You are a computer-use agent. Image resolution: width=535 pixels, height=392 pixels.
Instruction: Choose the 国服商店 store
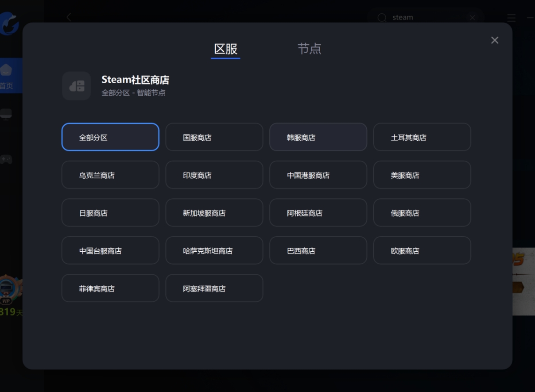tap(214, 137)
